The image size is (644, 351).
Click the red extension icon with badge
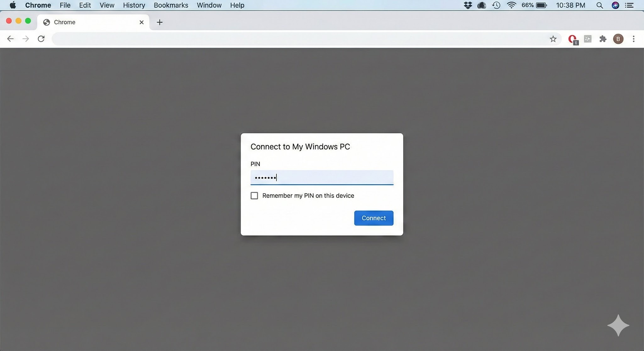coord(573,39)
